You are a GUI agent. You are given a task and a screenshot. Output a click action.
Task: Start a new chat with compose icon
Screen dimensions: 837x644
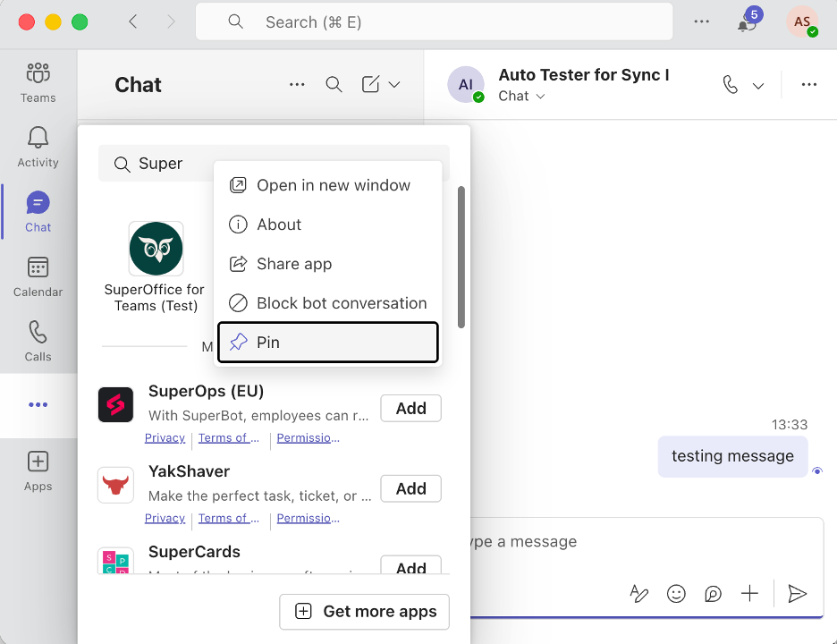tap(370, 84)
